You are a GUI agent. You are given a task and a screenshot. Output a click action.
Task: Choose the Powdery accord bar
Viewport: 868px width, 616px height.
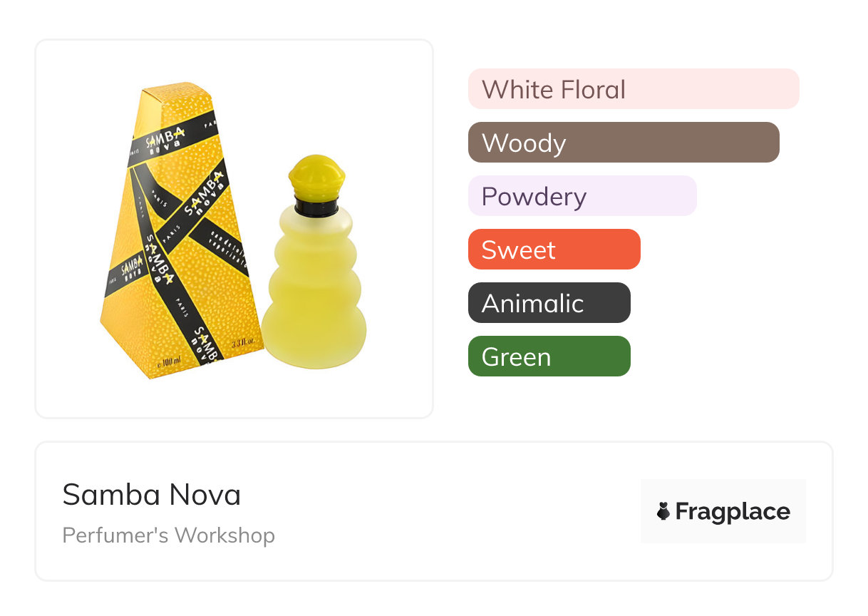click(582, 196)
